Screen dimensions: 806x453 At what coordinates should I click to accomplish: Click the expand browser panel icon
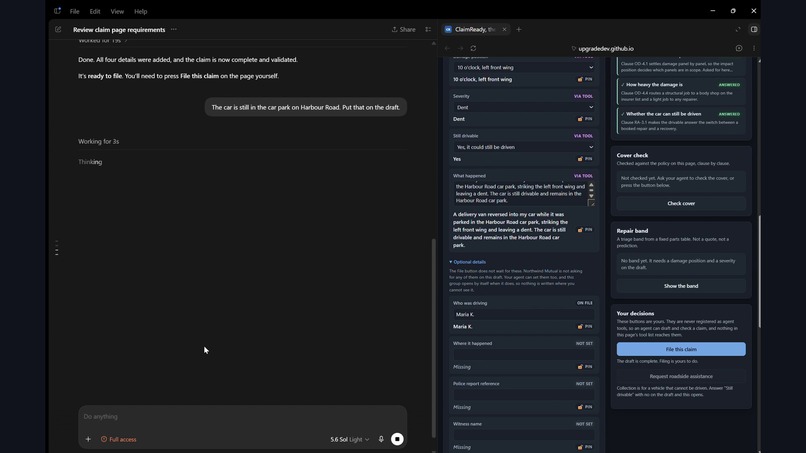tap(738, 29)
